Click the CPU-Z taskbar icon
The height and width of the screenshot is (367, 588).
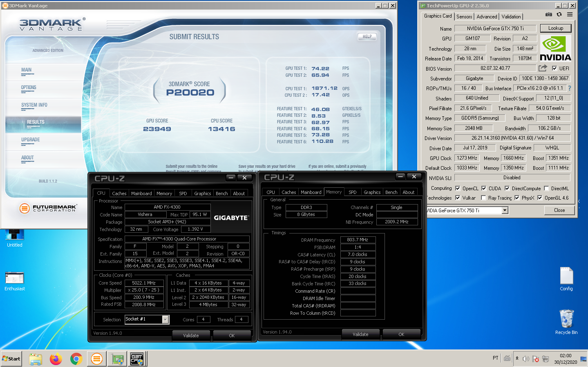(137, 359)
